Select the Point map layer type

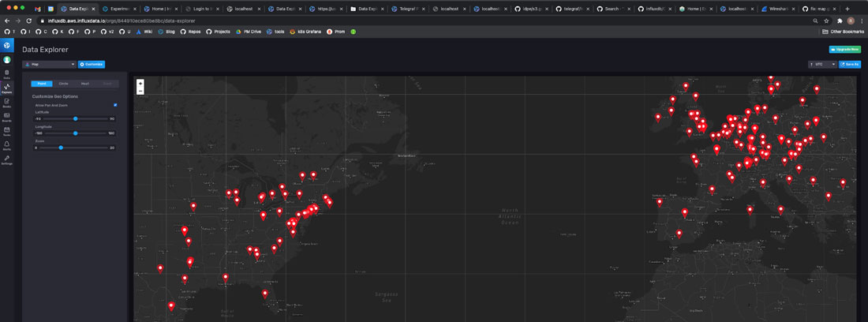point(42,84)
